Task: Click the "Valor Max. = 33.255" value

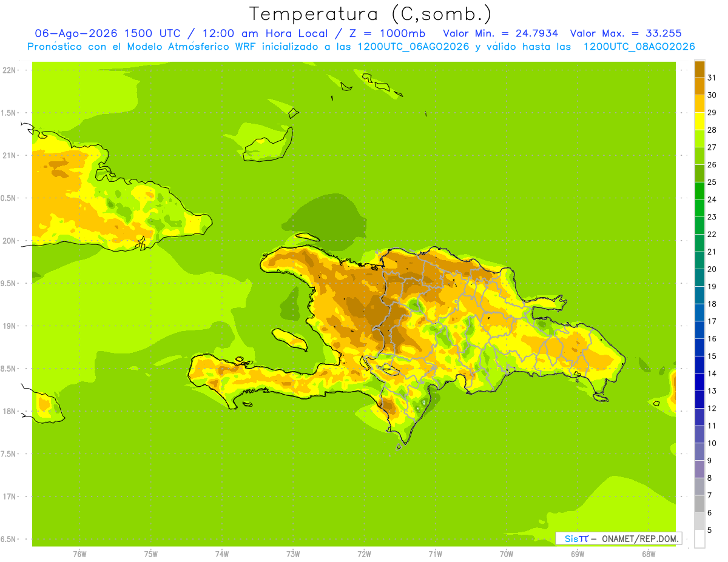Action: pyautogui.click(x=625, y=33)
